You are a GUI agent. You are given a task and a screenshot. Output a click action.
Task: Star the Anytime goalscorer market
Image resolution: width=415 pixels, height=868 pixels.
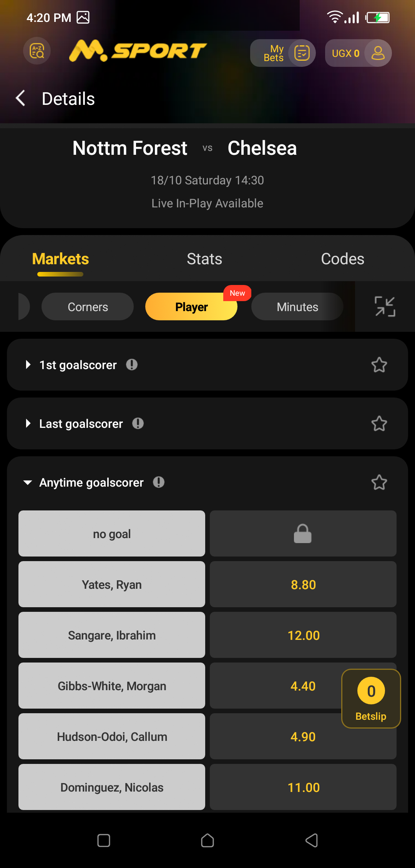(379, 482)
